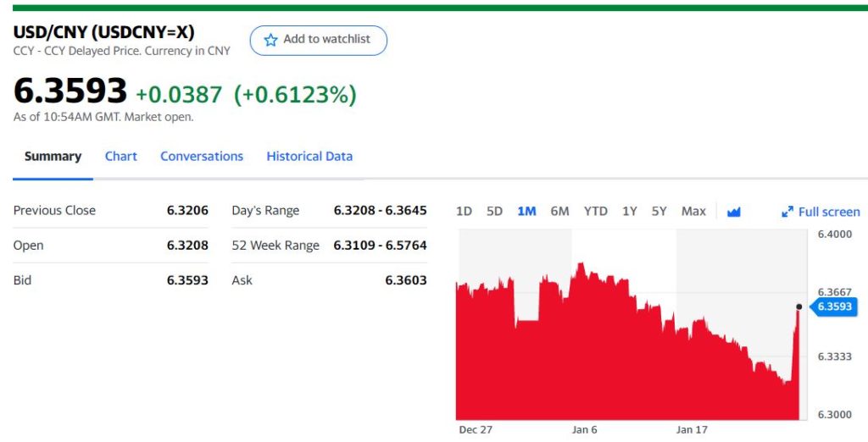Show the 1Y chart range
Screen dimensions: 868x442
coord(629,212)
